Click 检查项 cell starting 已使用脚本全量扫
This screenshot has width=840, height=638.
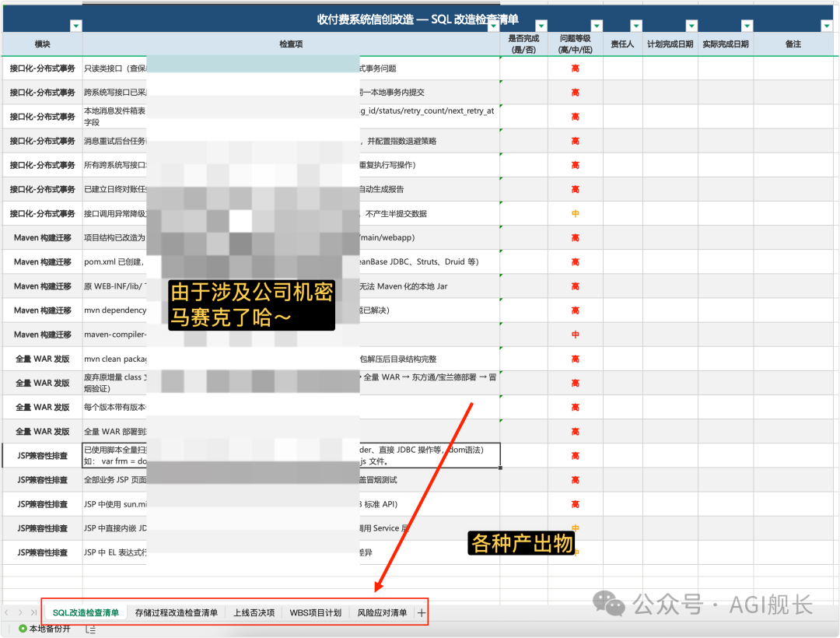click(x=291, y=455)
